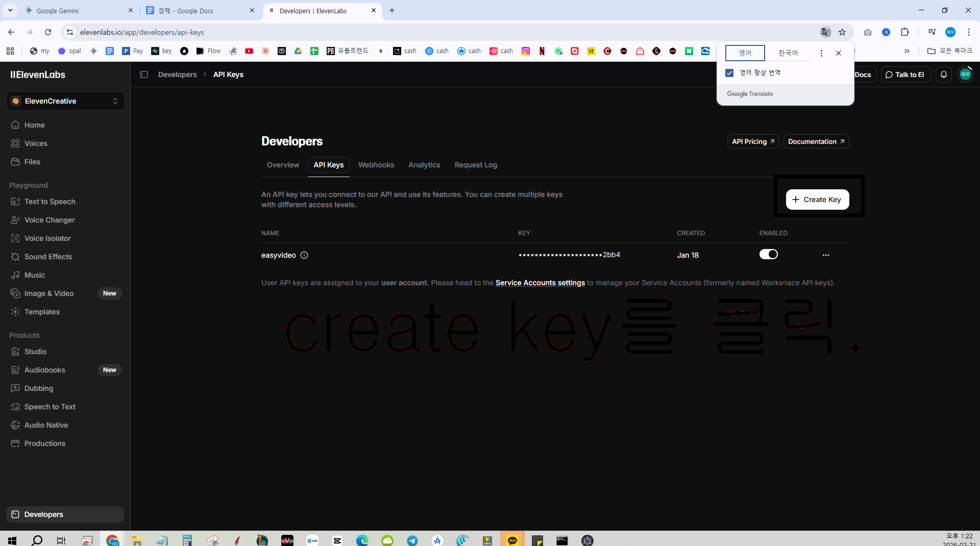Open notifications bell
980x546 pixels.
944,75
